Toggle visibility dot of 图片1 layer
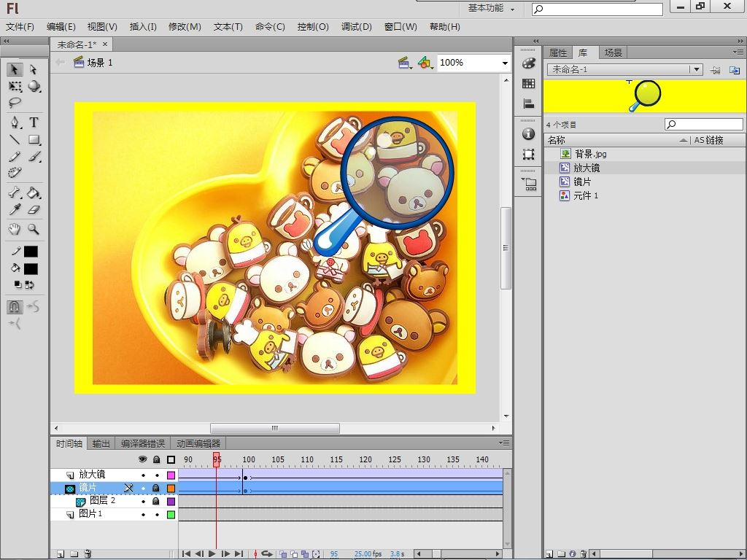The image size is (747, 560). pos(143,515)
